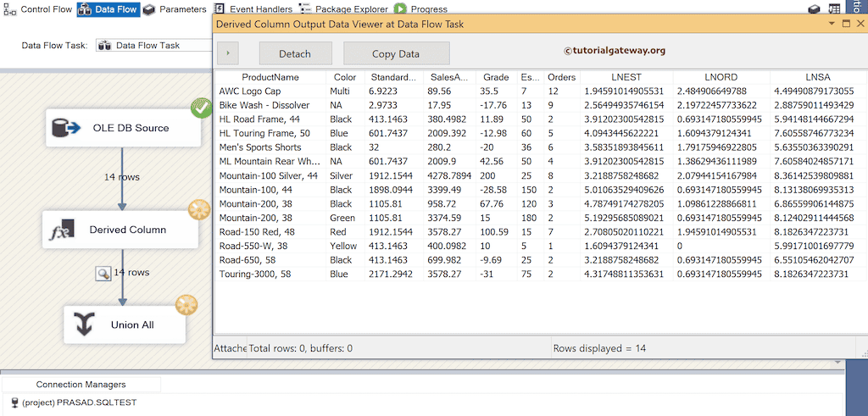Open the data viewer window options dropdown arrow
Screen dimensions: 868x416
click(x=832, y=24)
